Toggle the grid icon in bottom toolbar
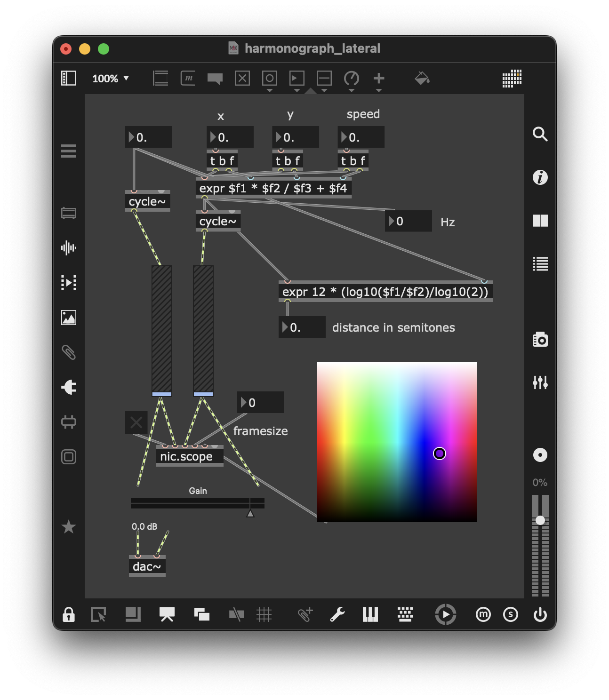 tap(264, 614)
